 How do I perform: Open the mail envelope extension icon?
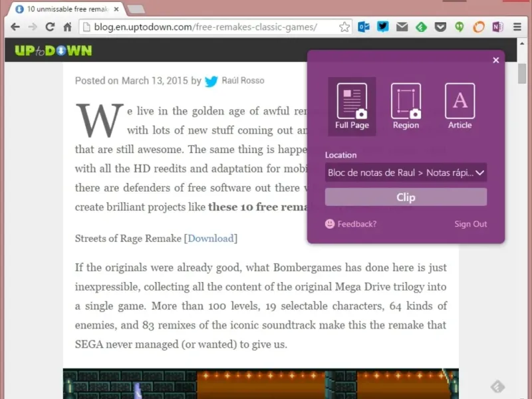click(x=402, y=27)
